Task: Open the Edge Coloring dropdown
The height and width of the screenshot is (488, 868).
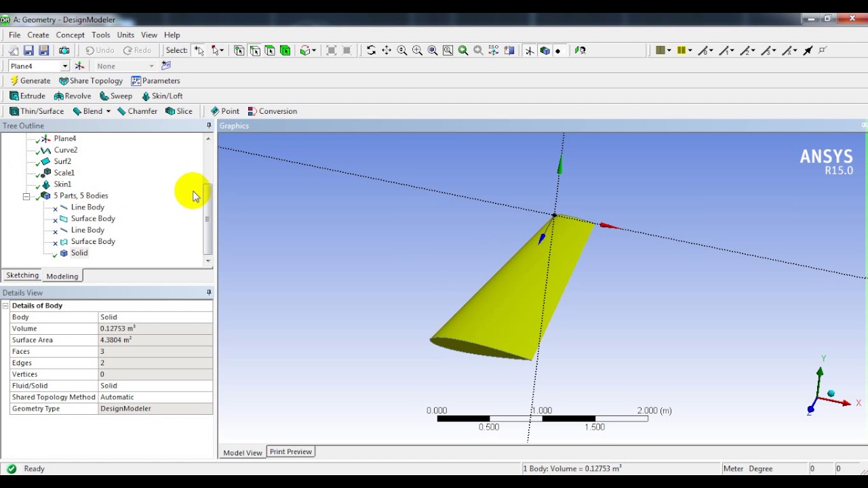Action: tap(685, 50)
